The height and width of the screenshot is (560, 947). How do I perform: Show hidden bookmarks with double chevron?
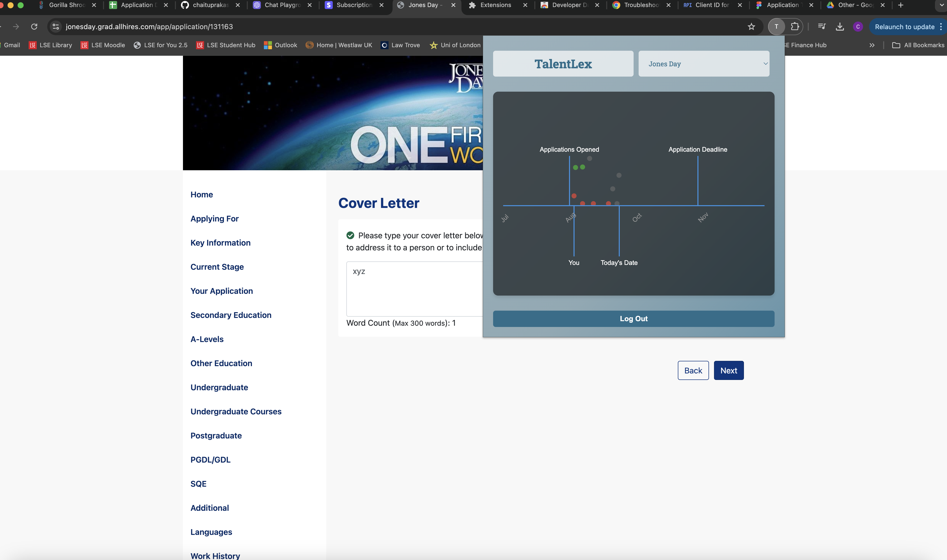[x=872, y=45]
